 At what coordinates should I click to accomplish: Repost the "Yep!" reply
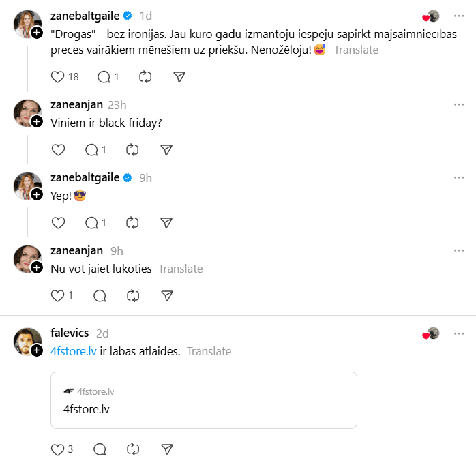pyautogui.click(x=133, y=222)
